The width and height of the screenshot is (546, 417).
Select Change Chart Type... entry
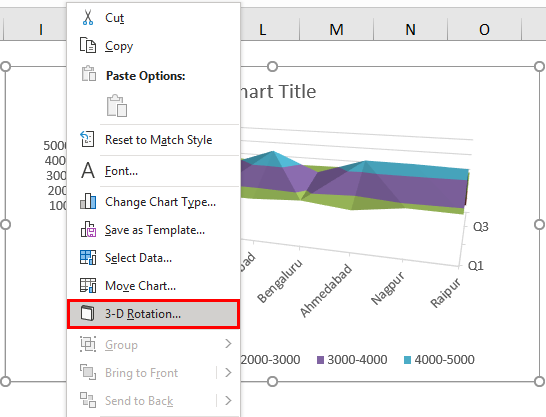pyautogui.click(x=154, y=202)
